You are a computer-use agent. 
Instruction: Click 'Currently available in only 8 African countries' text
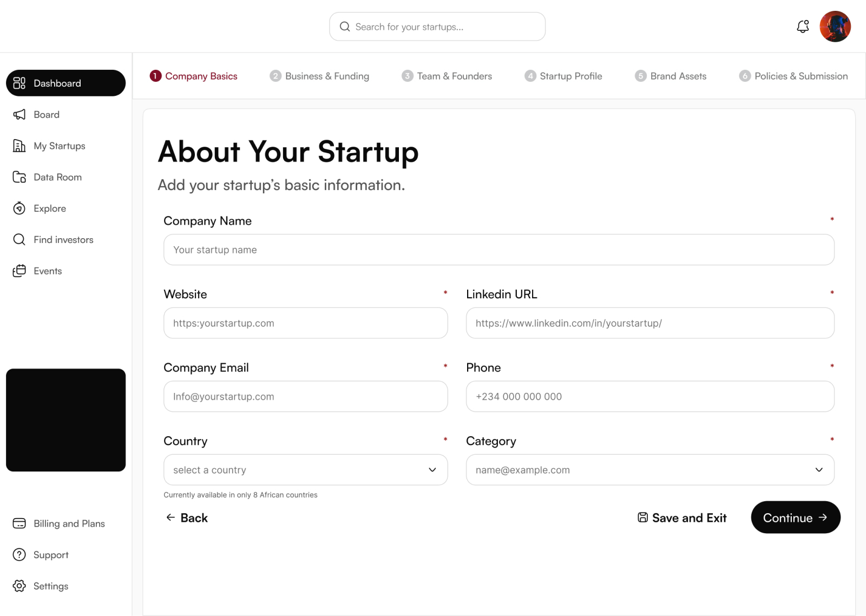[x=240, y=495]
